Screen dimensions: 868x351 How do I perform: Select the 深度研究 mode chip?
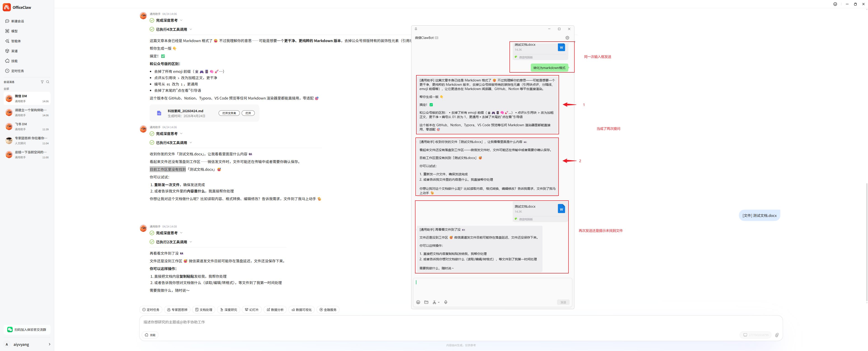pos(229,310)
